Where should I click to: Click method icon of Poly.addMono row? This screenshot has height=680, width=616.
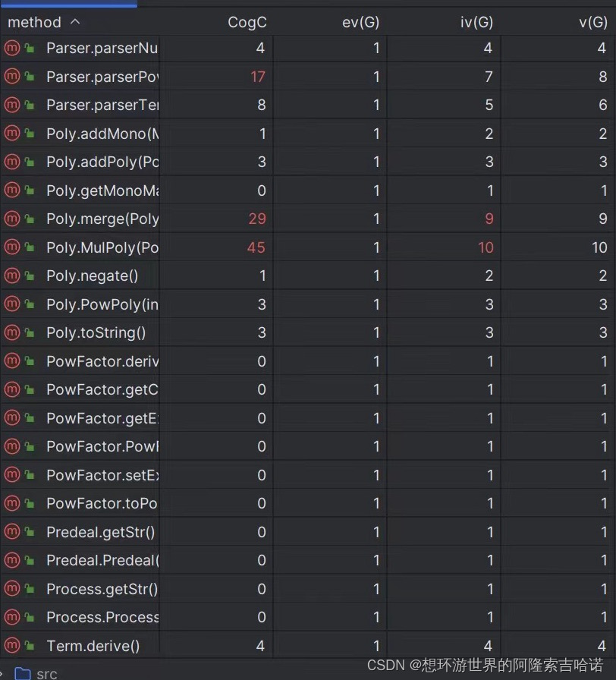click(x=12, y=133)
